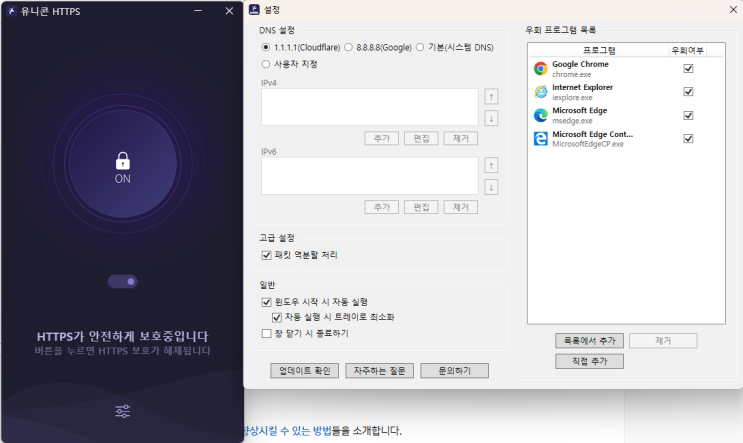743x443 pixels.
Task: Toggle 패킷 역분할 처리 checkbox
Action: [266, 255]
